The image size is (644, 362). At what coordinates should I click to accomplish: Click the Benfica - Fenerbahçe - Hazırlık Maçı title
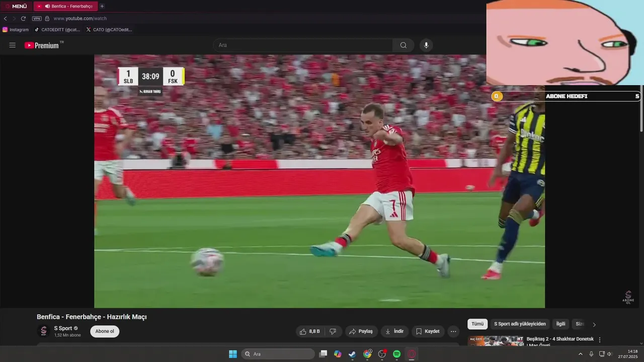(x=92, y=317)
